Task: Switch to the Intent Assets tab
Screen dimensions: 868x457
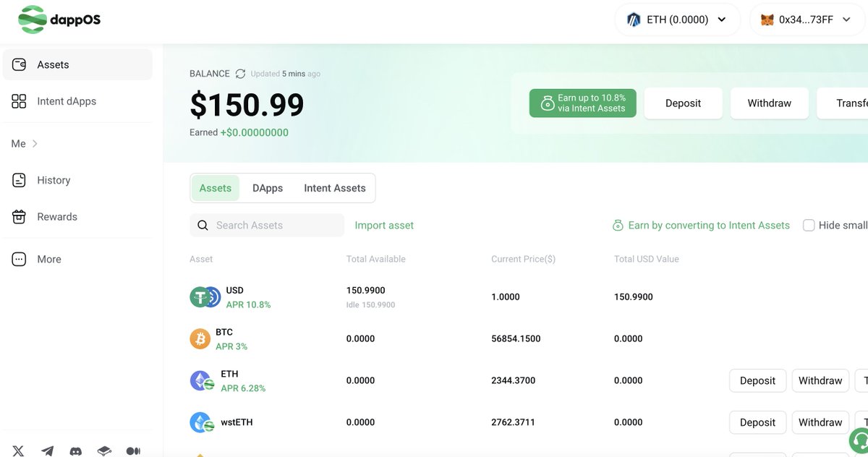Action: pos(335,188)
